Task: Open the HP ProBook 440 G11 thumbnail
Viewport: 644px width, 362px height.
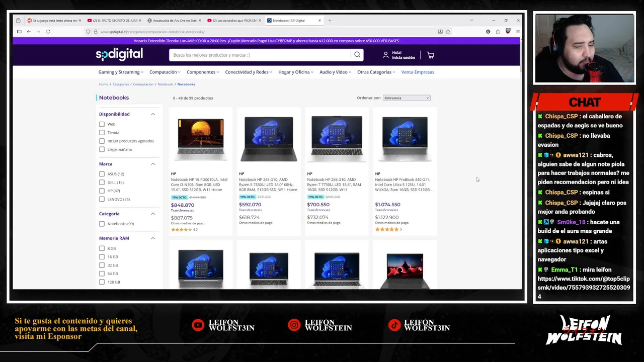Action: tap(405, 139)
